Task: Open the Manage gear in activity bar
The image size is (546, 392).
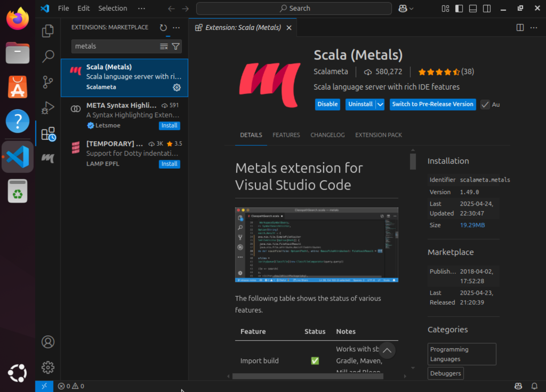Action: point(48,367)
